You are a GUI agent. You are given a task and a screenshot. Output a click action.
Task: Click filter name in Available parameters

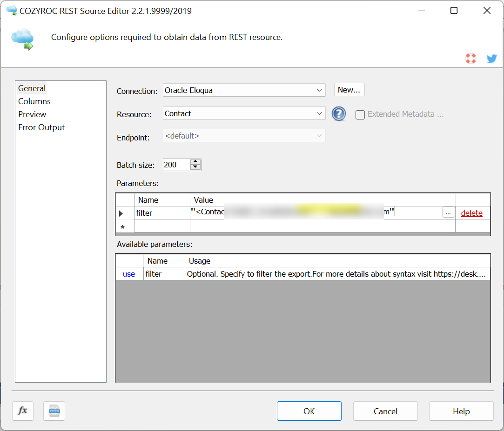click(164, 274)
